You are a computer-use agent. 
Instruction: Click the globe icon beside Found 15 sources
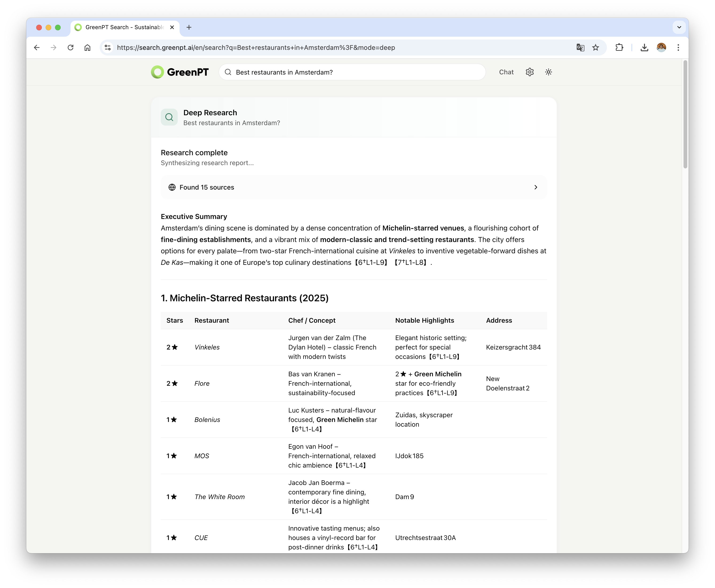coord(172,187)
